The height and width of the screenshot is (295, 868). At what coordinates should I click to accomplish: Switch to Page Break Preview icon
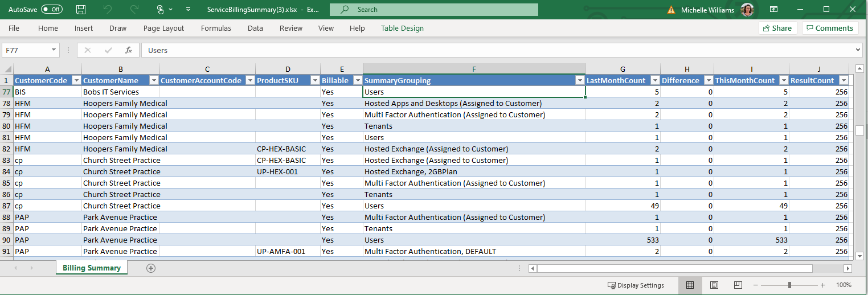738,285
